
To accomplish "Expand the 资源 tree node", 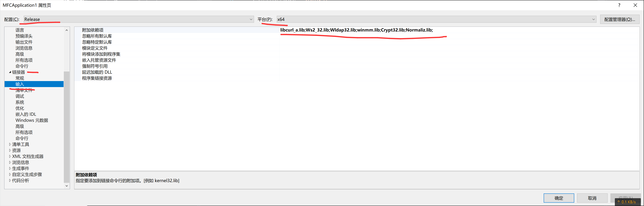I will pyautogui.click(x=10, y=150).
